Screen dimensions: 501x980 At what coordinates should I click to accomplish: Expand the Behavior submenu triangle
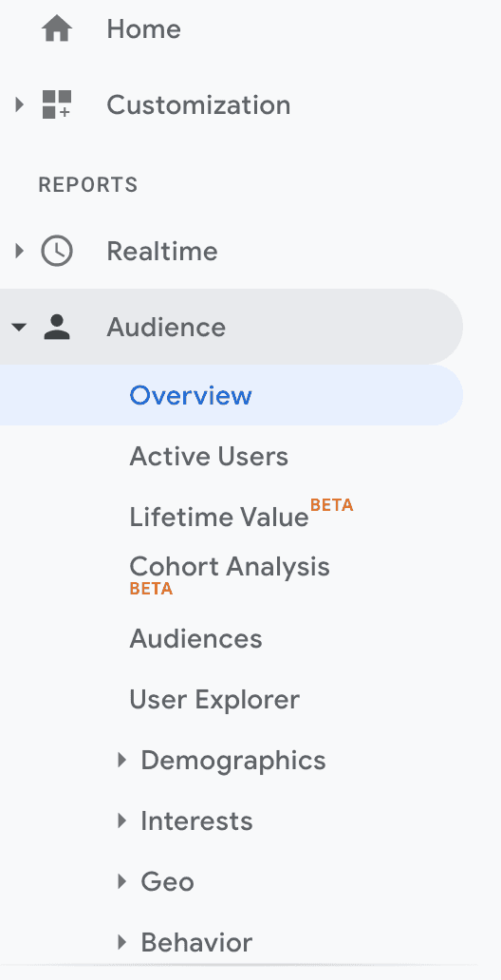click(121, 942)
